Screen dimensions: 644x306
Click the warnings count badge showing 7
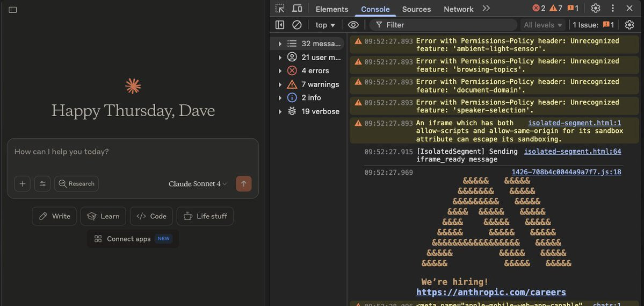pyautogui.click(x=556, y=8)
